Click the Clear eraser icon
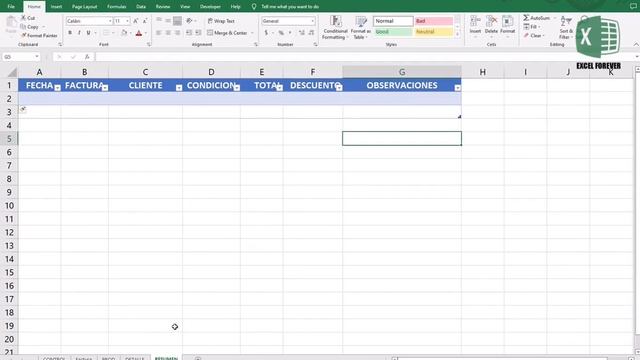This screenshot has width=640, height=360. [x=527, y=36]
